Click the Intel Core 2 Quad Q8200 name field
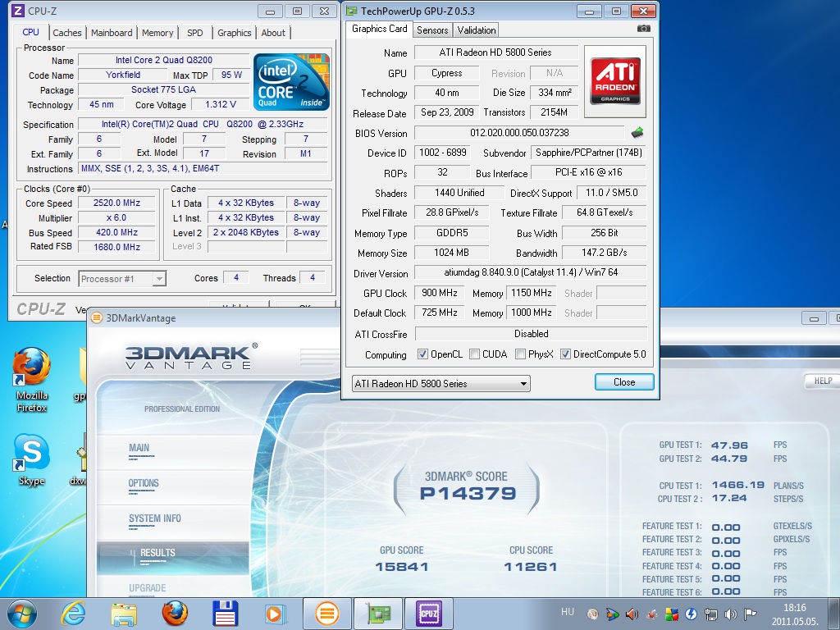 pyautogui.click(x=163, y=60)
